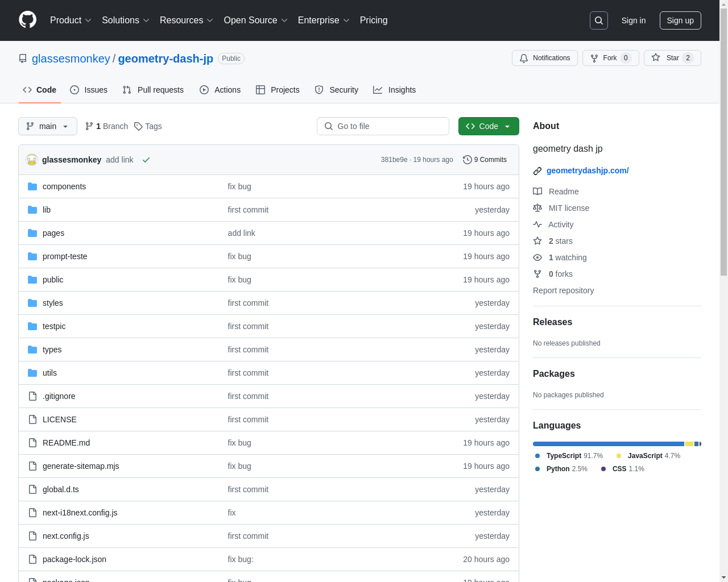Select the Code repository tab
Screen dimensions: 728x582
tap(40, 90)
